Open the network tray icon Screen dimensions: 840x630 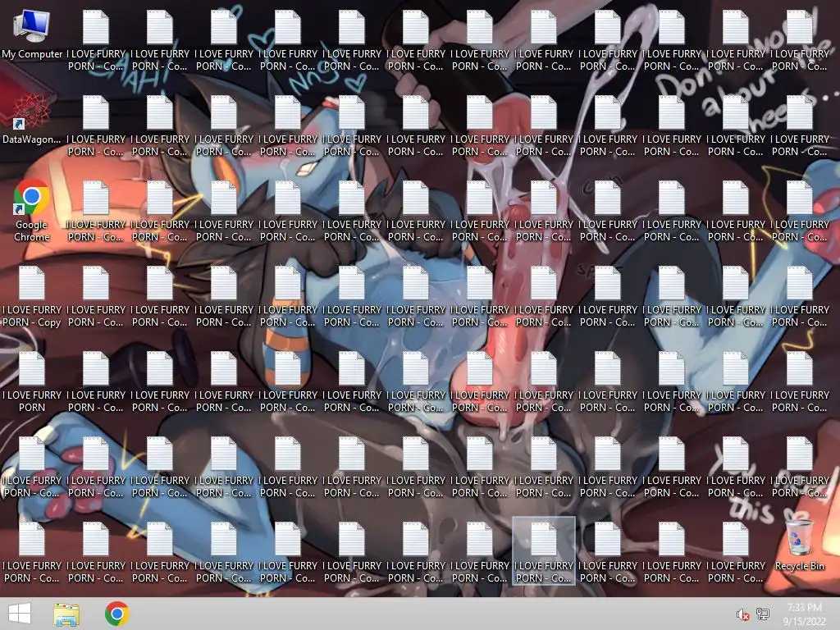763,614
